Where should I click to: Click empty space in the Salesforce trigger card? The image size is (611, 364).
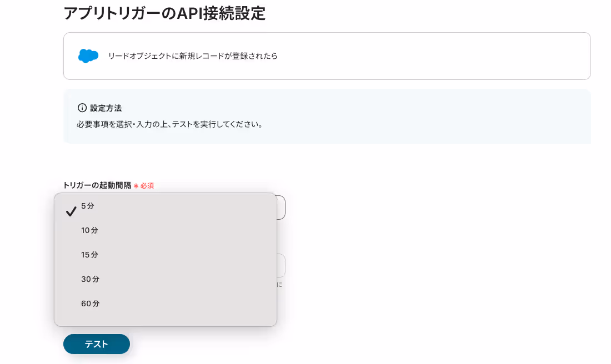429,56
